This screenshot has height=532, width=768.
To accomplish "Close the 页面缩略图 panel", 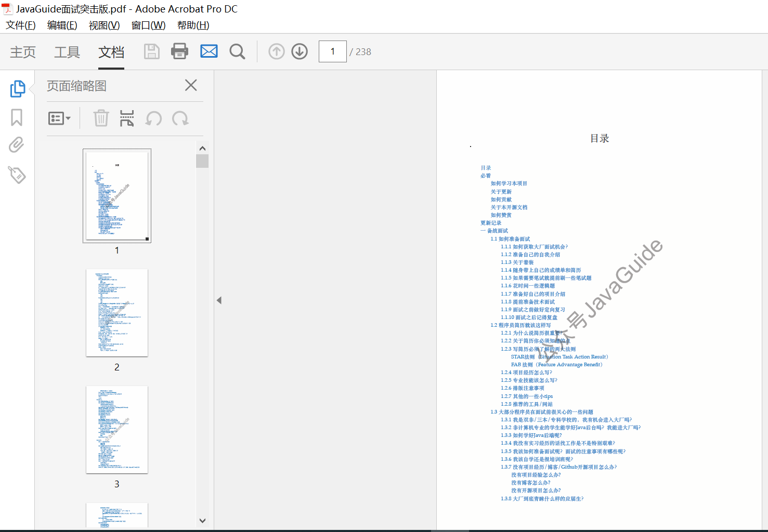I will (191, 85).
